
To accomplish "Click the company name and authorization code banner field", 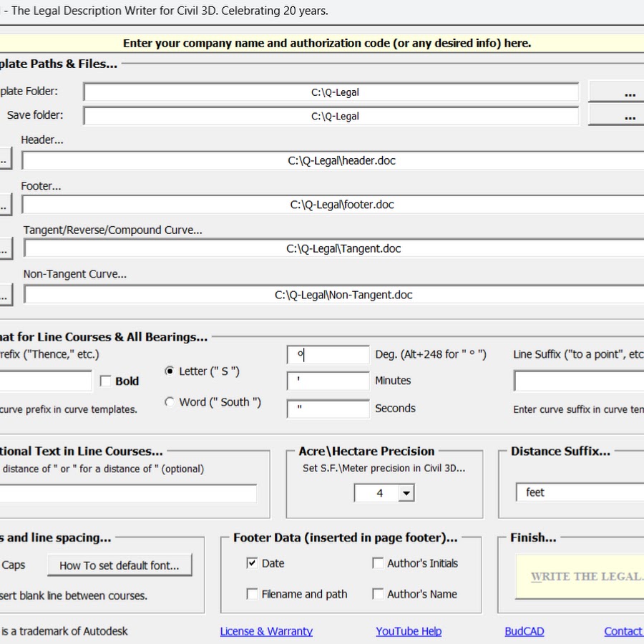I will click(322, 43).
